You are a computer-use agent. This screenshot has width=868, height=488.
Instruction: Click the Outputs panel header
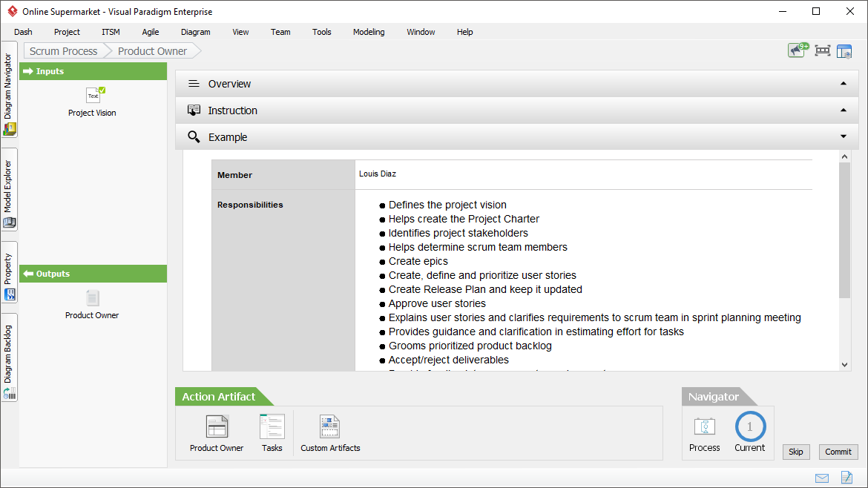pos(93,274)
